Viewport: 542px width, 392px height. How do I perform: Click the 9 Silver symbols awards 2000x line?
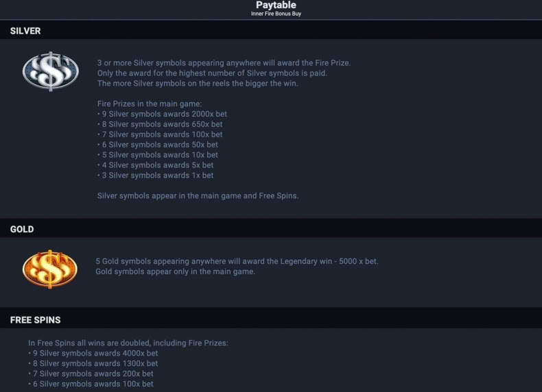point(162,114)
